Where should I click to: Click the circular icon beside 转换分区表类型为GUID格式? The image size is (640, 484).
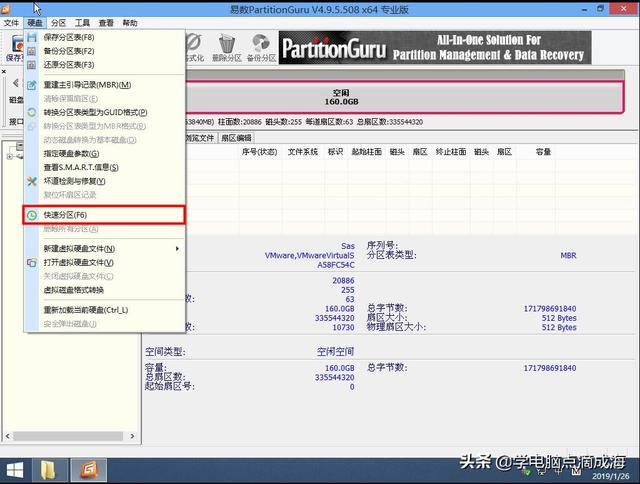click(32, 112)
